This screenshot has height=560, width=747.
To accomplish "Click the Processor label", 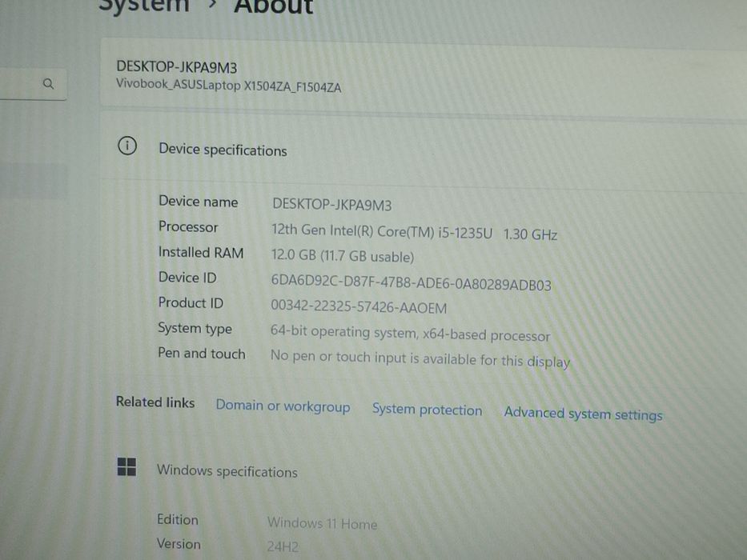I will point(188,226).
